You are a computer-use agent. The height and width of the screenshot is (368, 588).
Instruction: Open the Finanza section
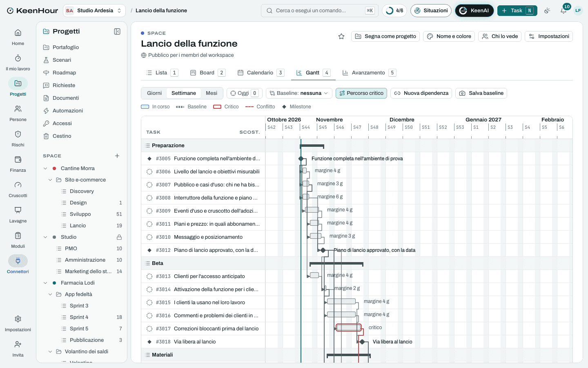[18, 164]
